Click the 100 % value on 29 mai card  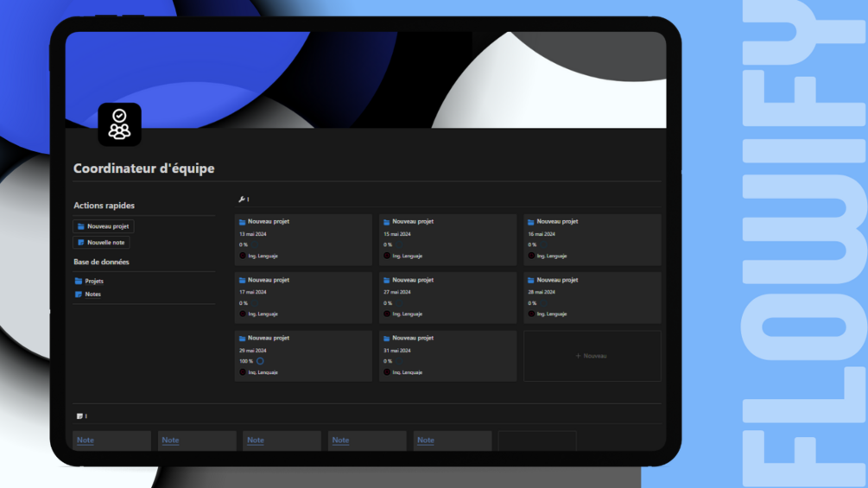[246, 361]
